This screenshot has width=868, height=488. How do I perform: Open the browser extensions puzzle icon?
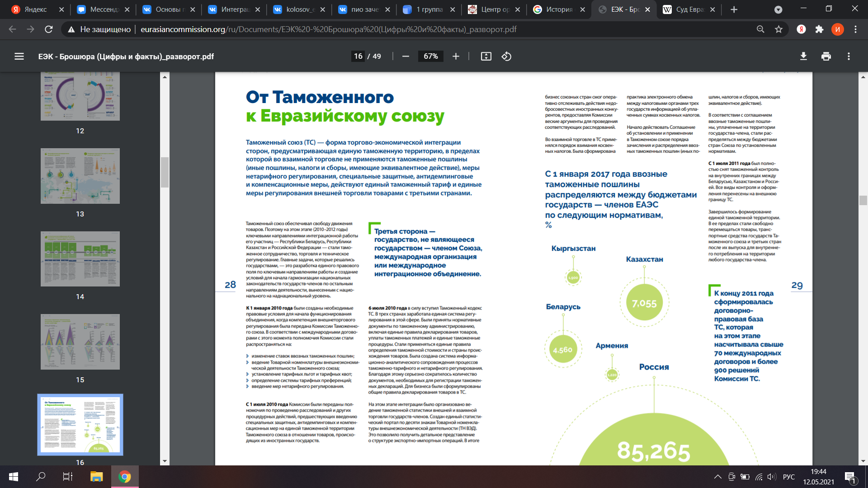click(819, 29)
